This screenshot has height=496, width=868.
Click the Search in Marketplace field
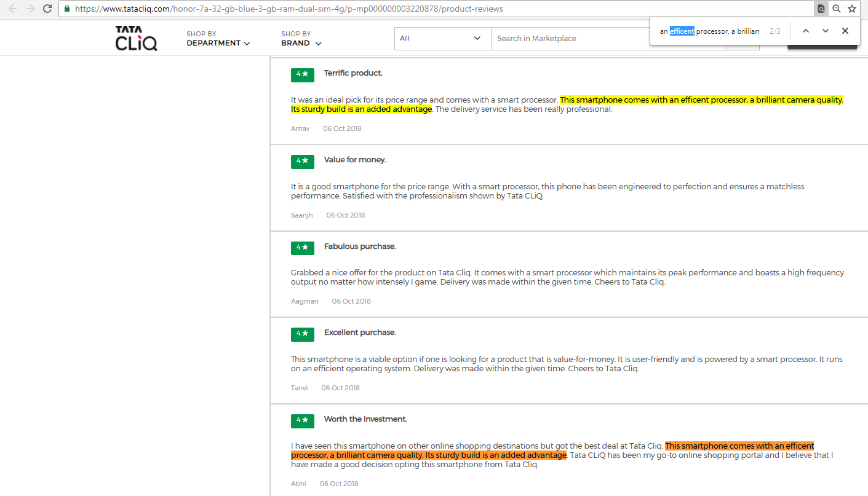[606, 38]
